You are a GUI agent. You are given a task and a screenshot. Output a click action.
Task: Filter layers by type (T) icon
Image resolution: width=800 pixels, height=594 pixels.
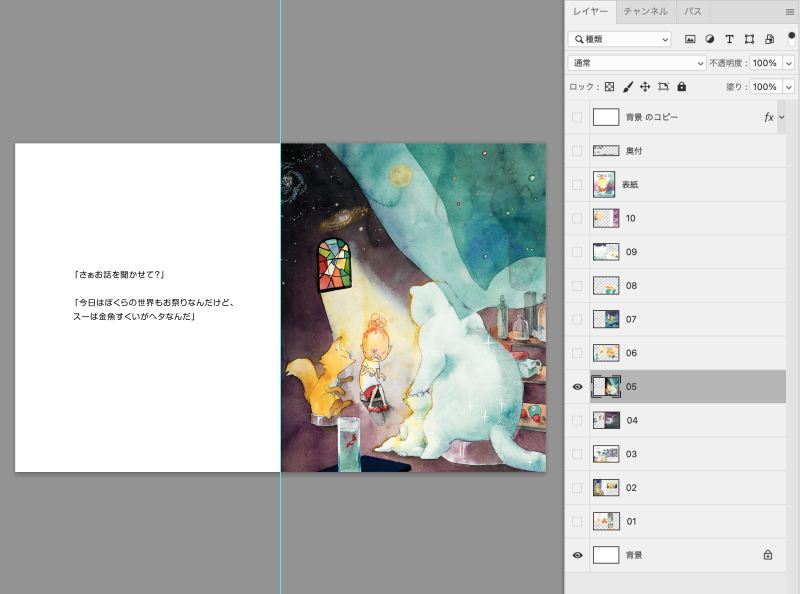729,39
